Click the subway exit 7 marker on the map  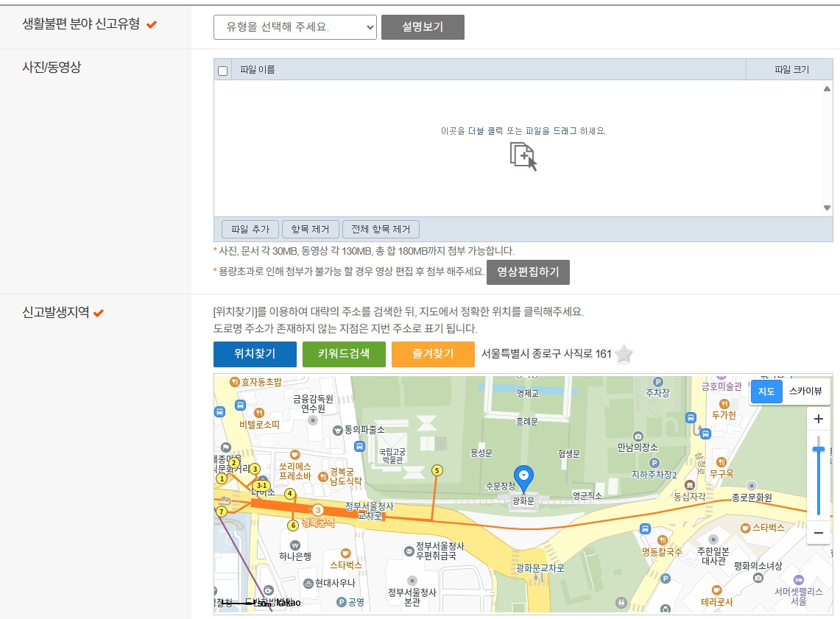tap(222, 512)
